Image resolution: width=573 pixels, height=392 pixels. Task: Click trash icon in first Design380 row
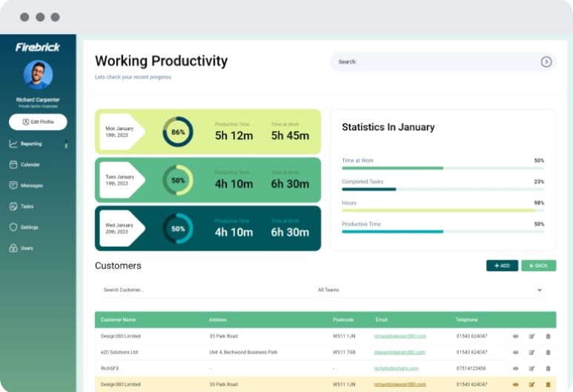tap(549, 336)
